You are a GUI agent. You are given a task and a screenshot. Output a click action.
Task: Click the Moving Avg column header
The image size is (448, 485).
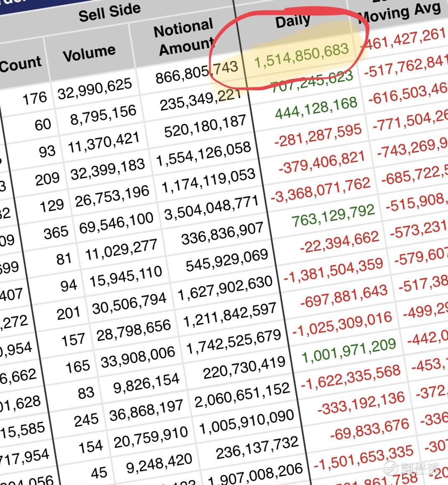tap(400, 13)
